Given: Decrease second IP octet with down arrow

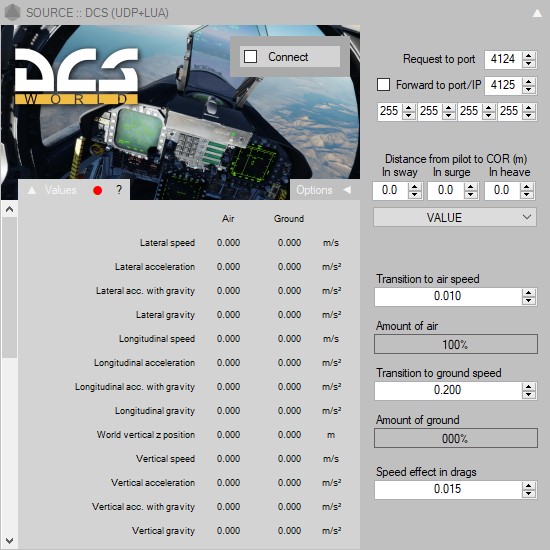Looking at the screenshot, I should (449, 116).
